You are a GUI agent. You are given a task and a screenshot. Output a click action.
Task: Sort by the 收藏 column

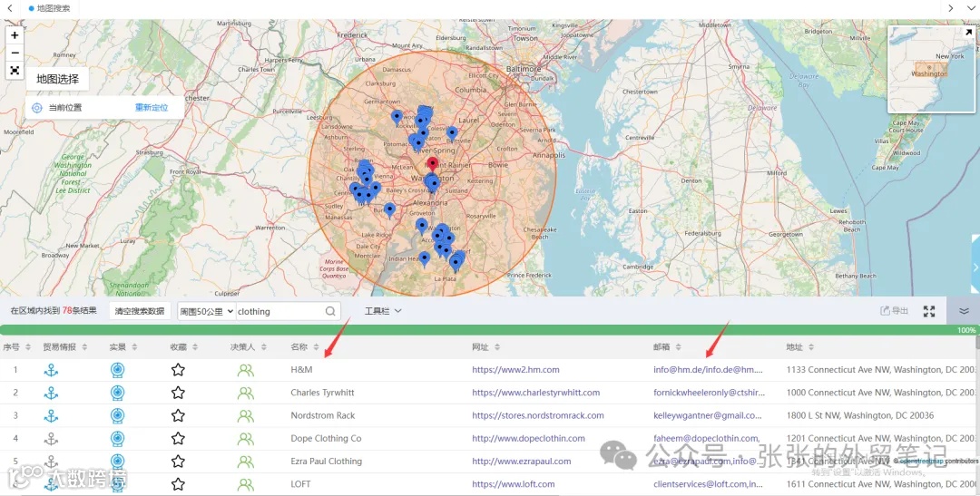pyautogui.click(x=195, y=347)
